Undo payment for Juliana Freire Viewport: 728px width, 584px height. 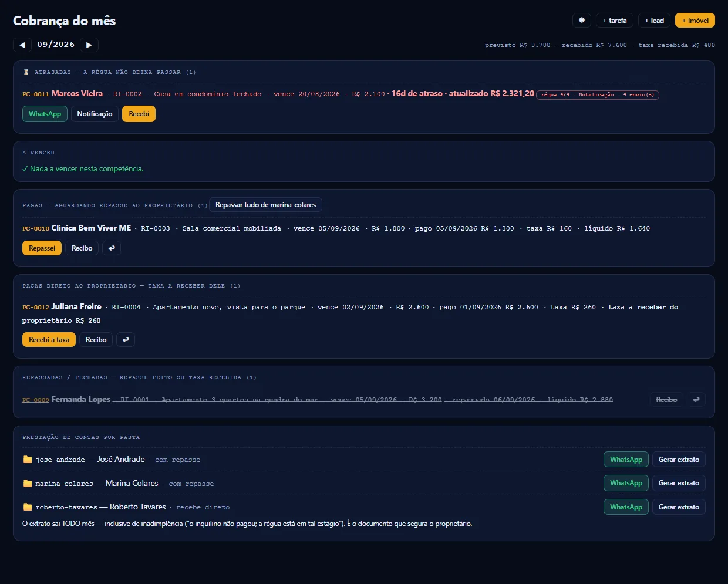pyautogui.click(x=126, y=340)
